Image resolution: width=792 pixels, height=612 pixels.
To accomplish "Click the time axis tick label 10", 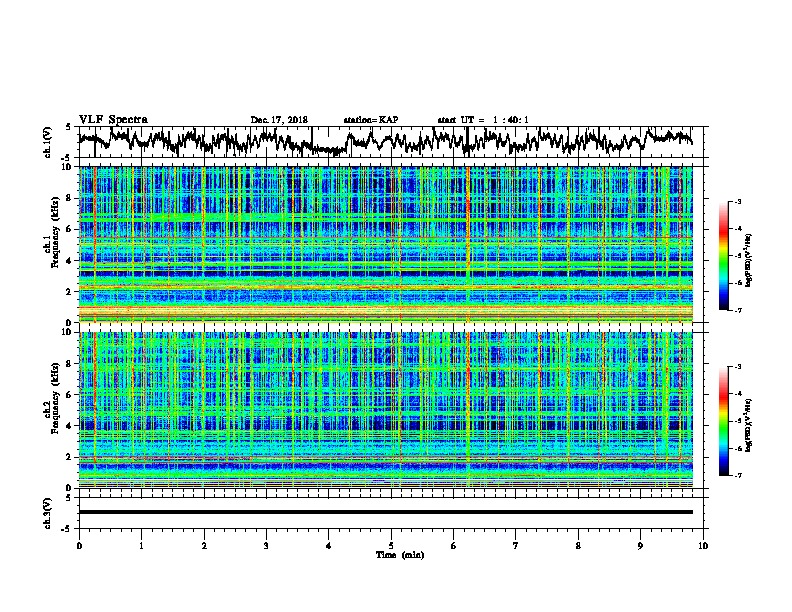I will pos(703,546).
